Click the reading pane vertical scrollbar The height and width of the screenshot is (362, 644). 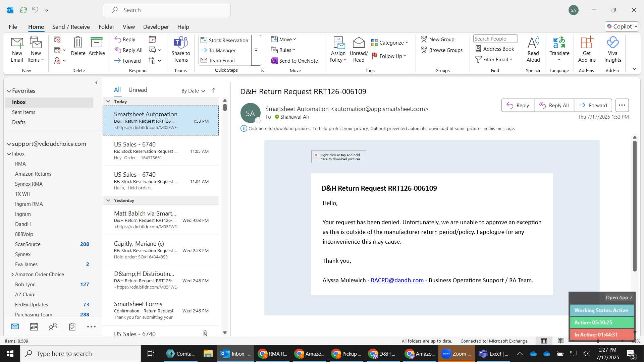click(635, 206)
